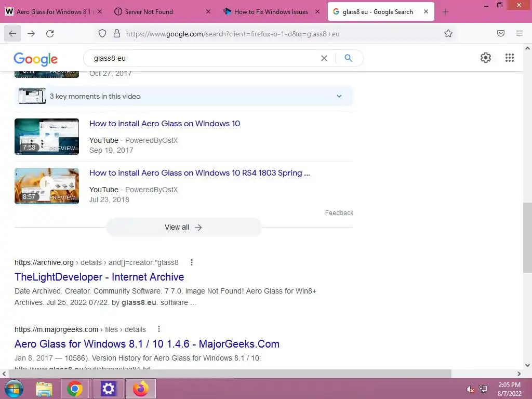This screenshot has height=399, width=532.
Task: Open Windows Start menu orb
Action: click(14, 389)
